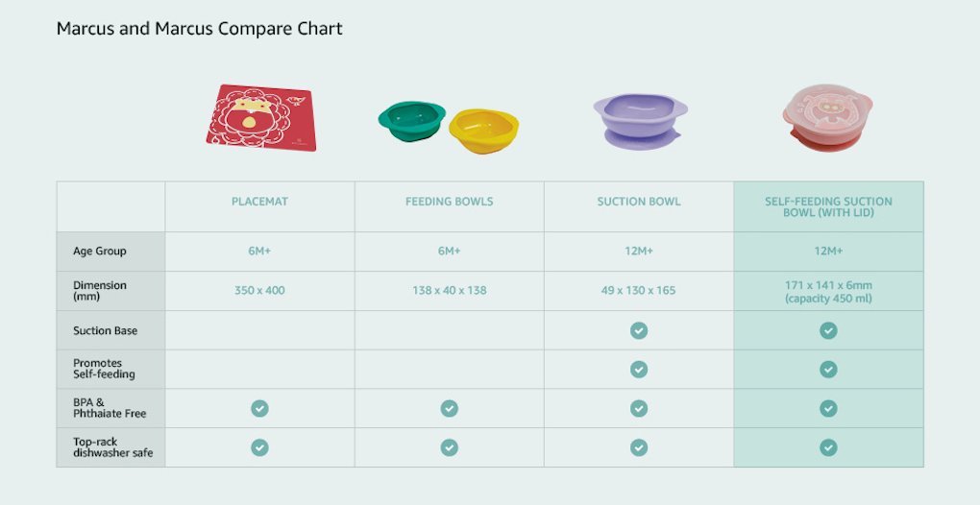980x505 pixels.
Task: Select the Feeding Bowls column header
Action: (x=449, y=203)
